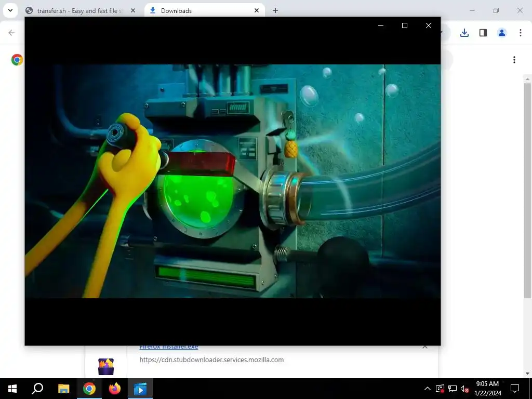
Task: Show hidden system tray icons
Action: pyautogui.click(x=428, y=389)
